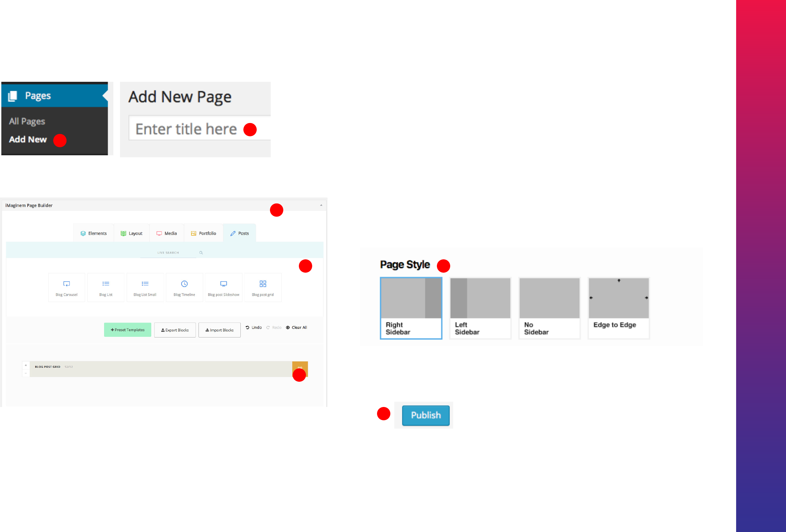The width and height of the screenshot is (786, 532).
Task: Add the Blog post Slideshow block
Action: 223,288
